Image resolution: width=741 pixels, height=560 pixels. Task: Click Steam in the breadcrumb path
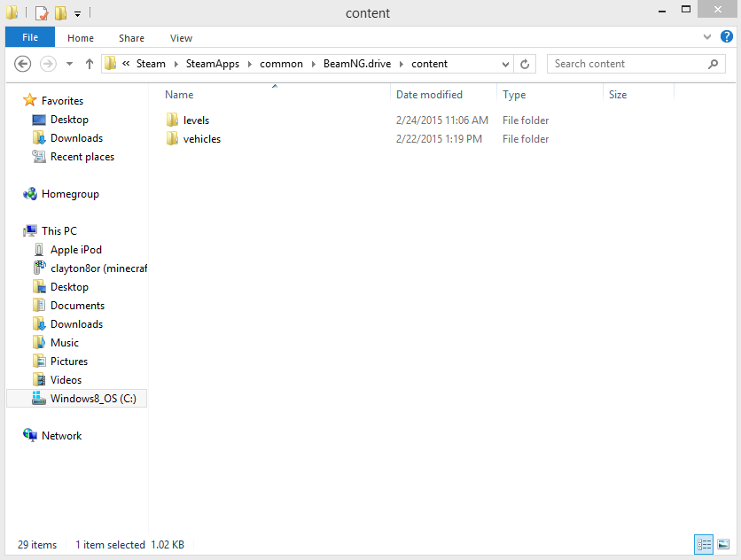[x=151, y=64]
